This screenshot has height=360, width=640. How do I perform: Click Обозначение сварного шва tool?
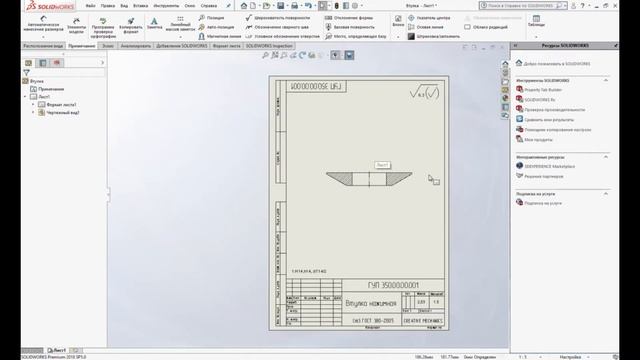point(277,27)
